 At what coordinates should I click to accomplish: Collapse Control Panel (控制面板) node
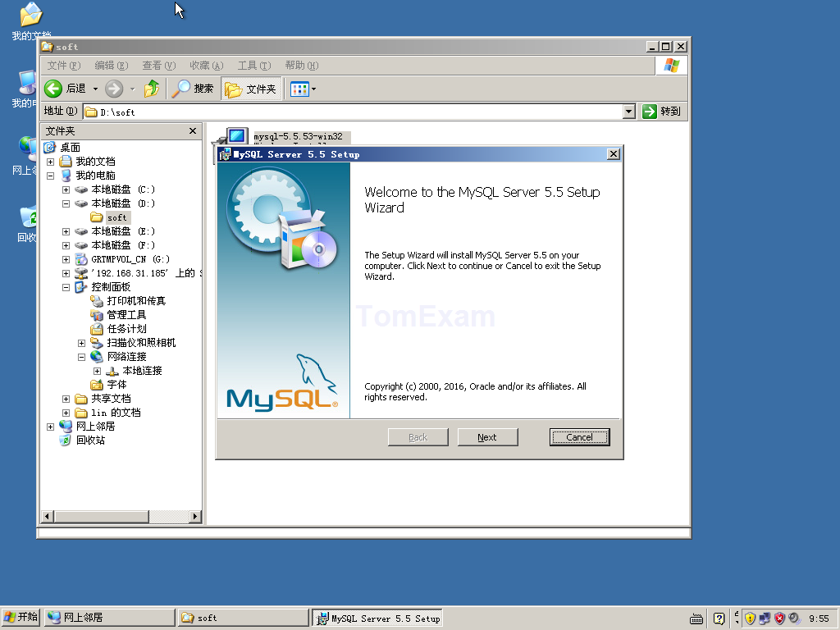pyautogui.click(x=66, y=287)
